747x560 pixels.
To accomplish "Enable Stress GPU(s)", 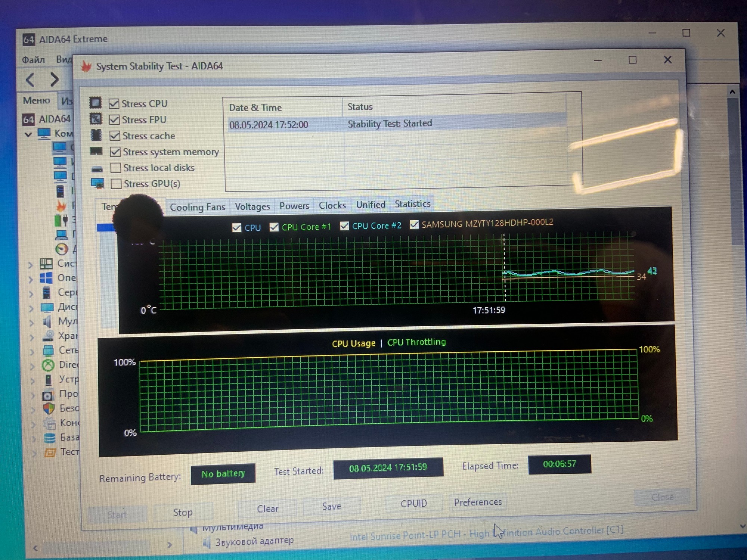I will 116,184.
